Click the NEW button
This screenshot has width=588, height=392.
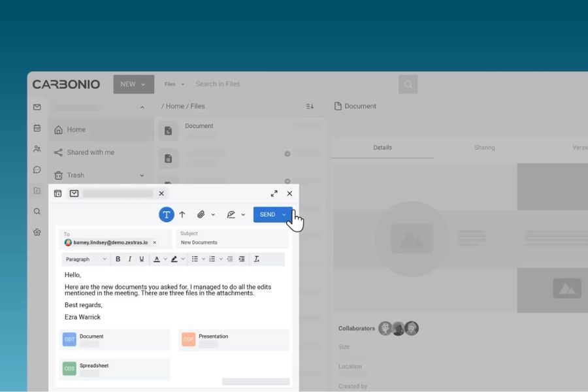133,84
